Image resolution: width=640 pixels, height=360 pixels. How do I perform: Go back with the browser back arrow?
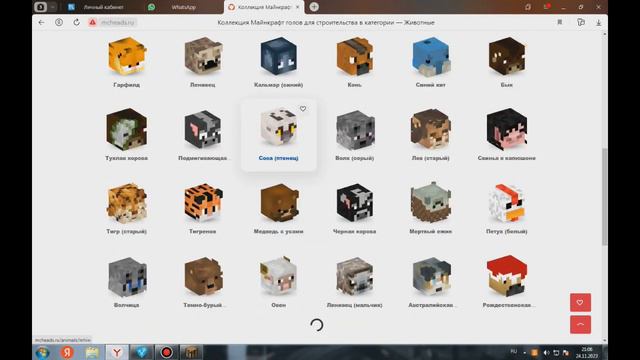pyautogui.click(x=41, y=22)
